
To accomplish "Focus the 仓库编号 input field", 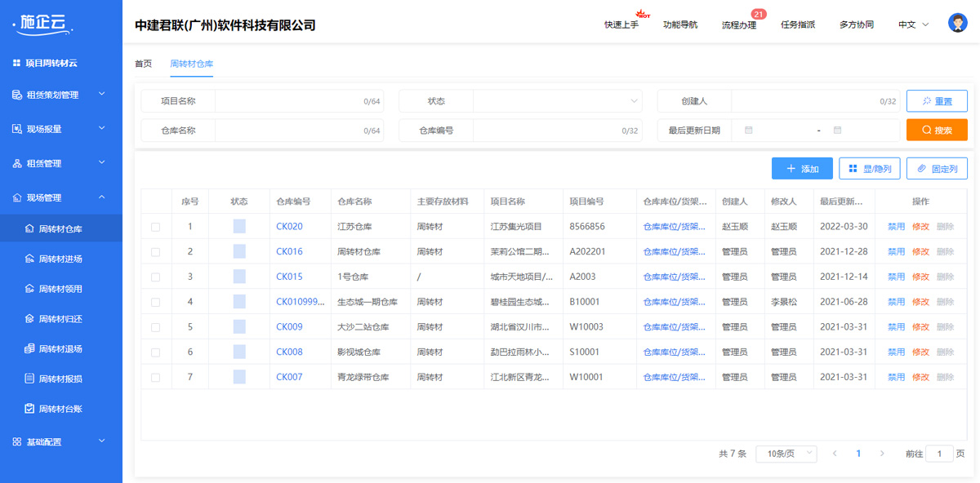I will point(557,131).
